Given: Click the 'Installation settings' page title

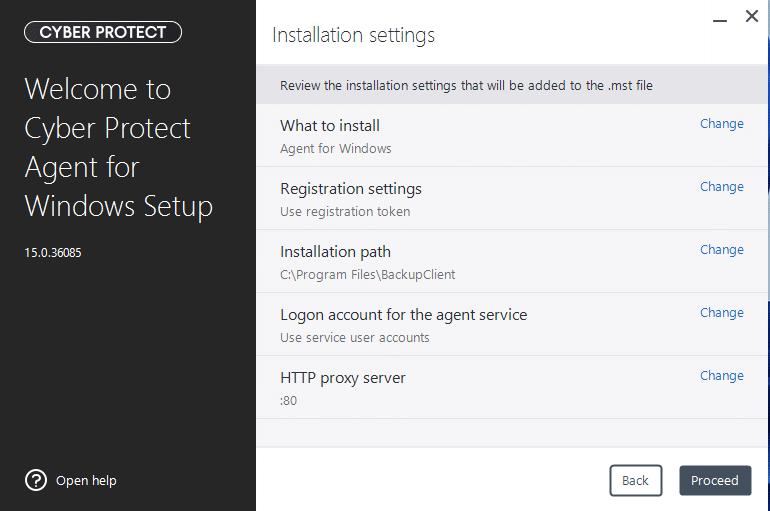Looking at the screenshot, I should [x=353, y=35].
